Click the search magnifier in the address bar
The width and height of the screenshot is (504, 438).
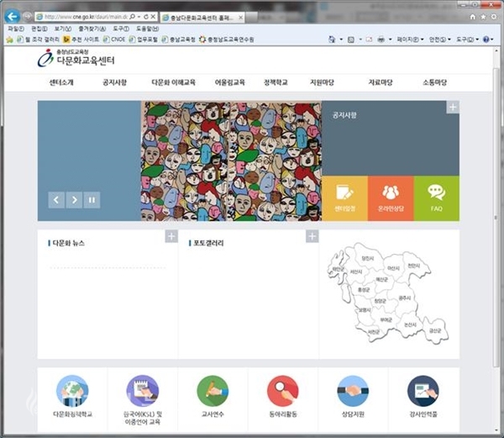coord(132,17)
